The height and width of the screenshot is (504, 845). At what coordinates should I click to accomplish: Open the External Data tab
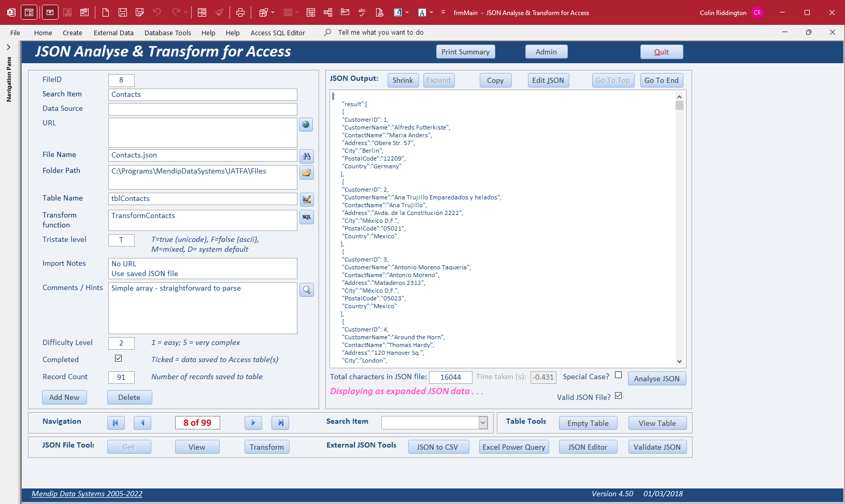point(113,33)
